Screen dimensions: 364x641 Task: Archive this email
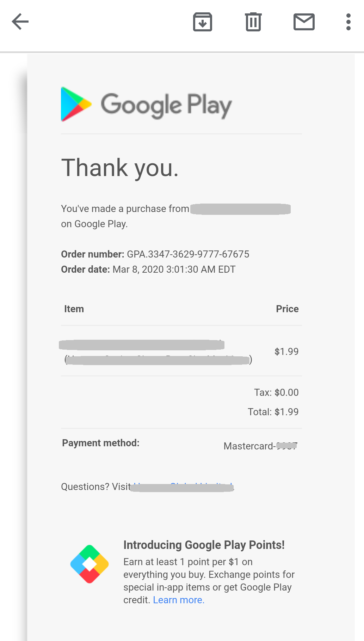(x=203, y=22)
